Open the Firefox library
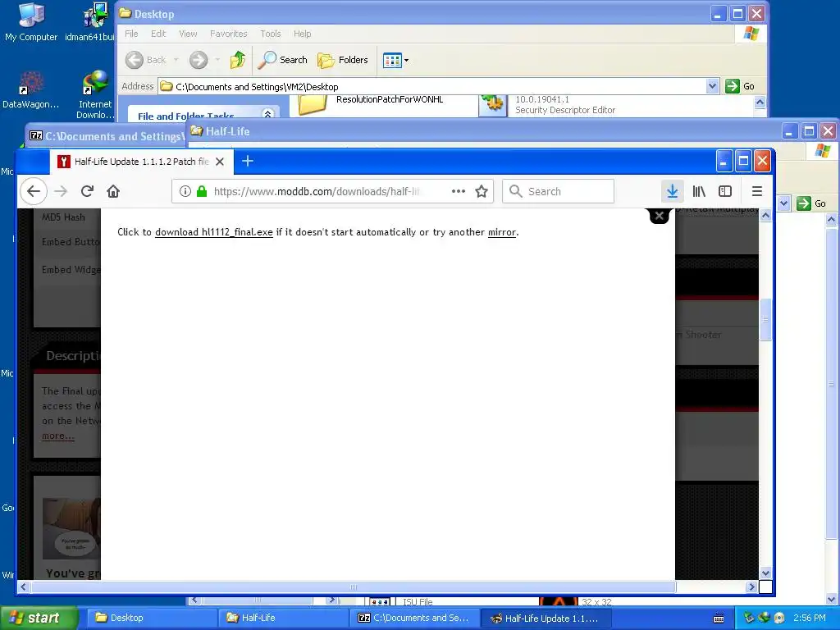840x630 pixels. [699, 191]
